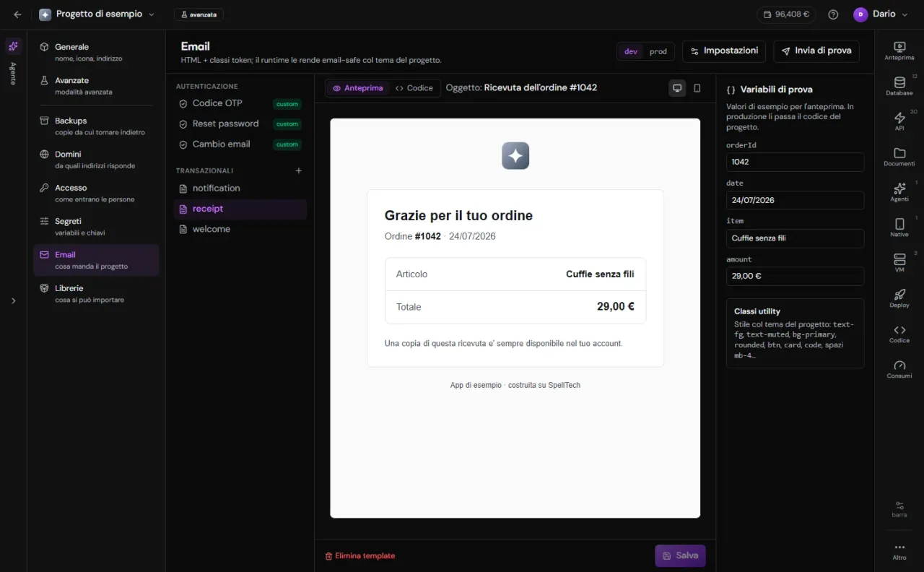The height and width of the screenshot is (572, 924).
Task: Open Domini settings section
Action: tap(96, 160)
